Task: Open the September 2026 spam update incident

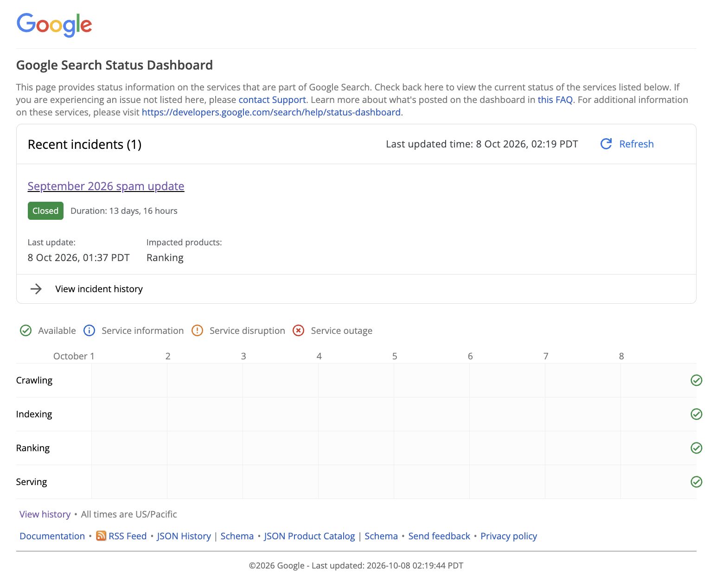Action: pos(106,186)
